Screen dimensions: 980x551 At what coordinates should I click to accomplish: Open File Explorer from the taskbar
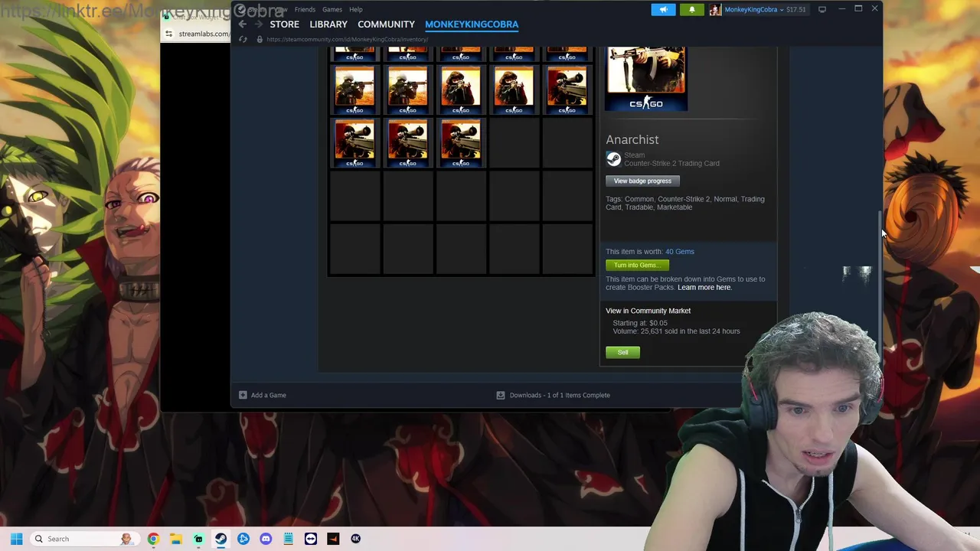point(175,539)
